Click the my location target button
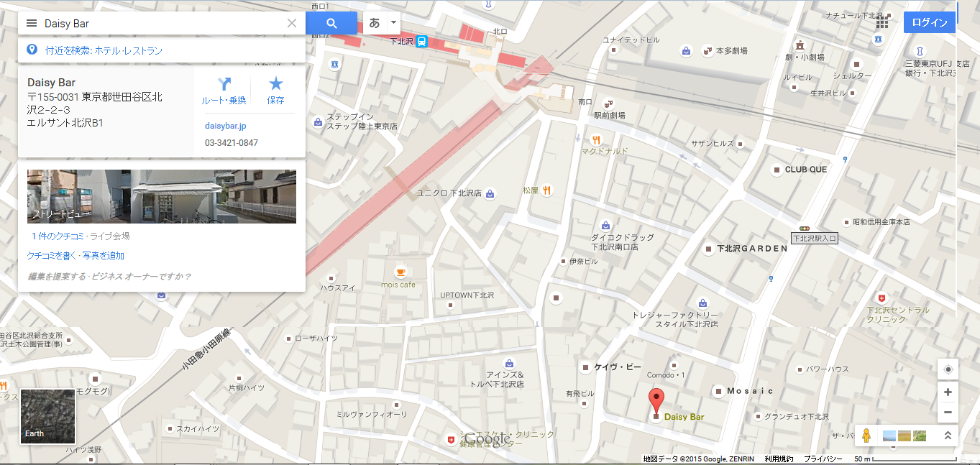Image resolution: width=980 pixels, height=465 pixels. (948, 369)
